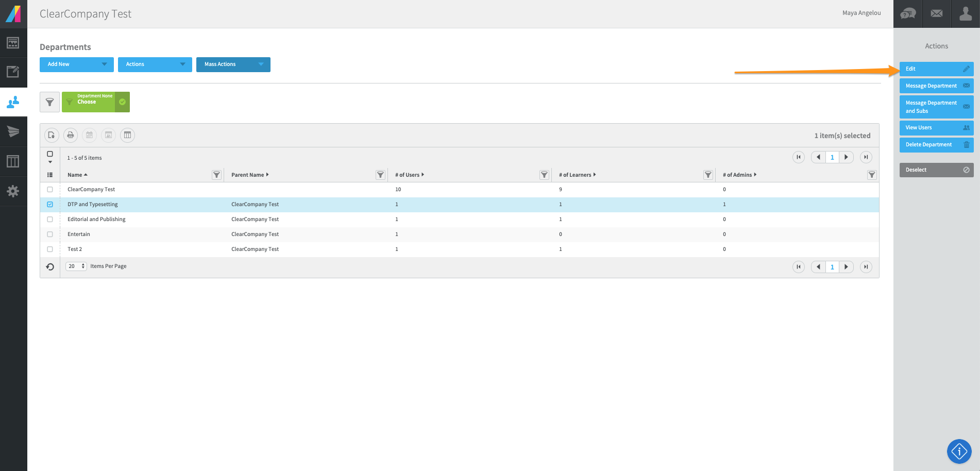Image resolution: width=980 pixels, height=471 pixels.
Task: Open the edit/notes icon in left sidebar
Action: coord(13,72)
